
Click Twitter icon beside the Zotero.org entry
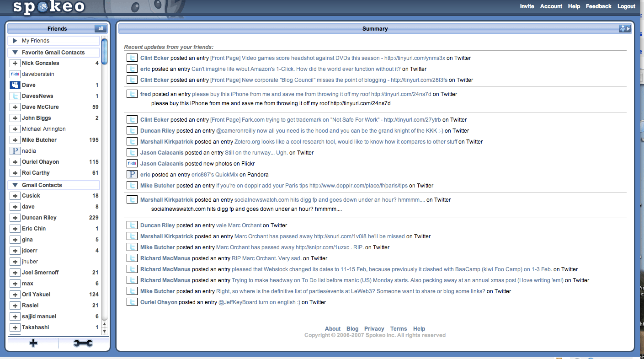pyautogui.click(x=132, y=142)
